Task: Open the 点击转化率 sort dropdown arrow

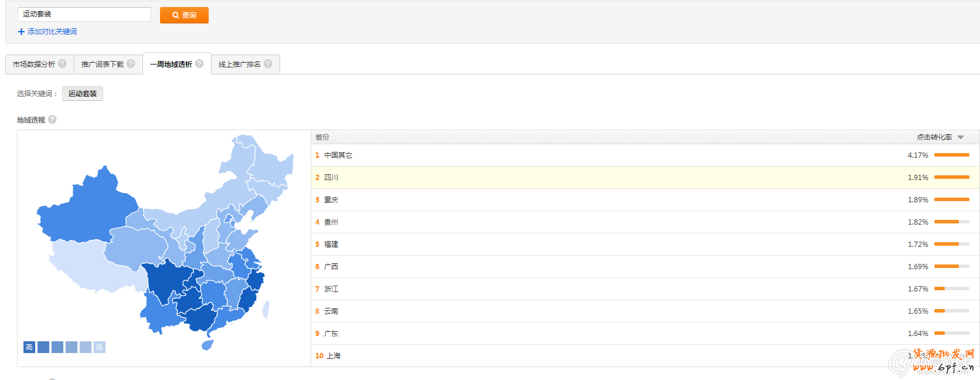Action: [x=961, y=137]
